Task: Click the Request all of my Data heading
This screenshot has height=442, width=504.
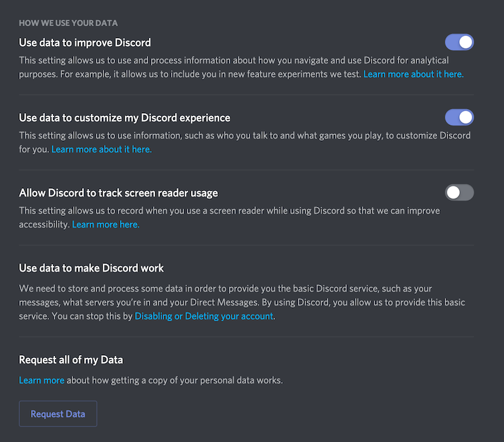Action: point(71,360)
